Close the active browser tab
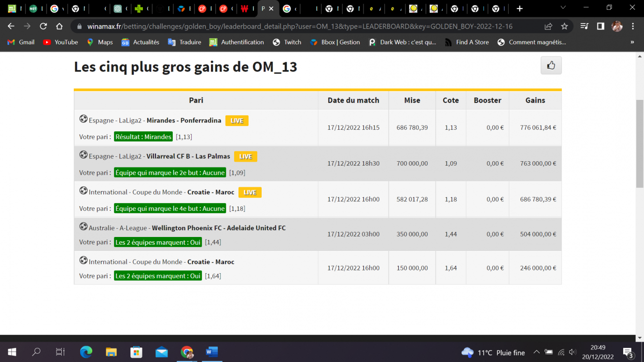 click(x=271, y=9)
